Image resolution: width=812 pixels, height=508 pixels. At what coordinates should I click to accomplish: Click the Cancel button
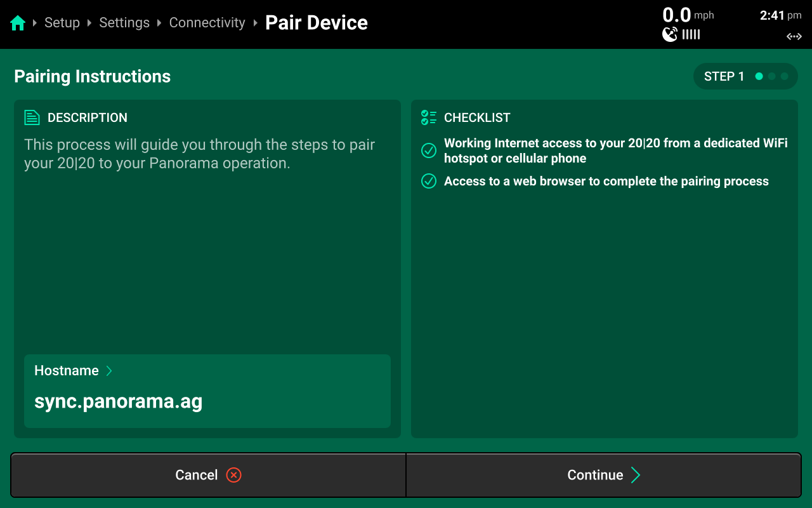point(208,475)
